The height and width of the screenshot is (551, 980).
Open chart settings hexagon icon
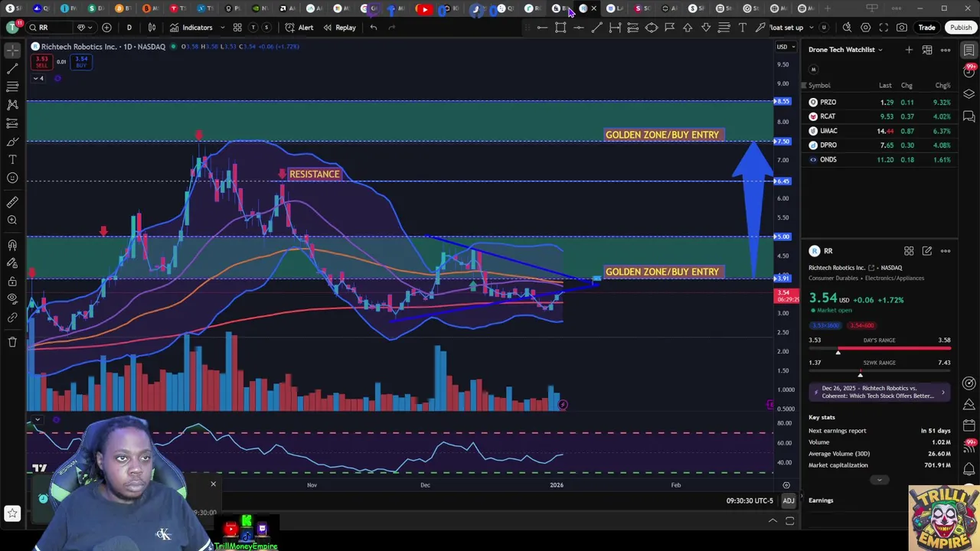[865, 28]
